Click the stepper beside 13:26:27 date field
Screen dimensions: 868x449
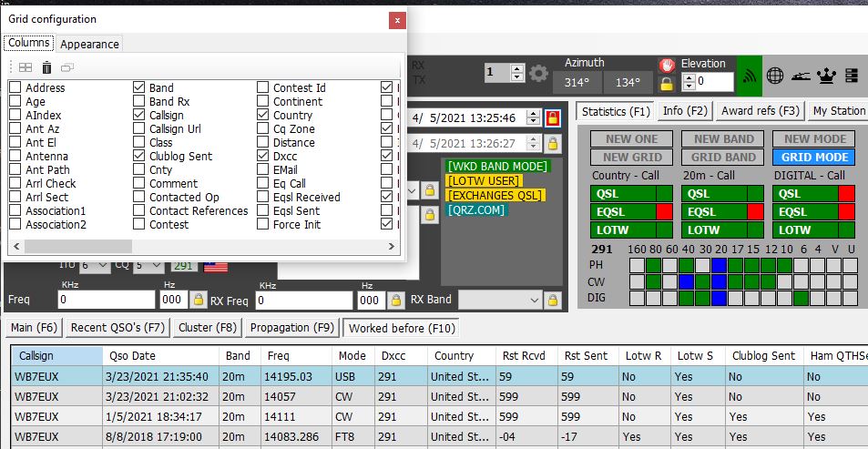pyautogui.click(x=534, y=144)
